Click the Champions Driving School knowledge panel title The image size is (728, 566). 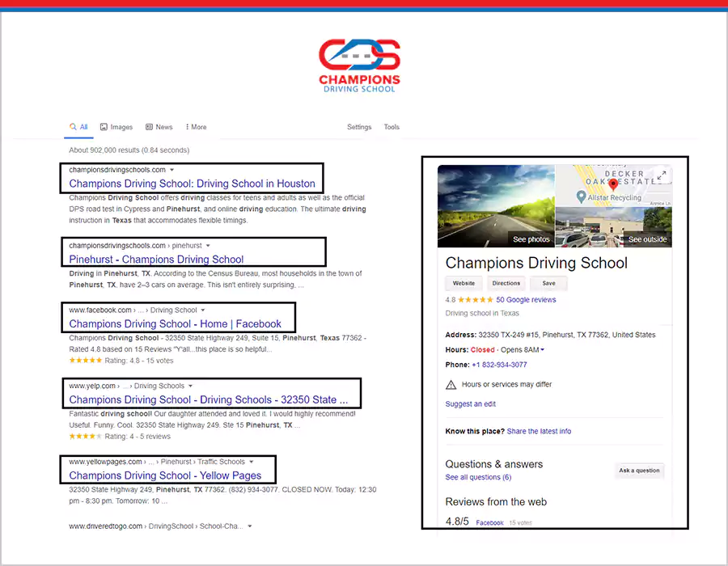[536, 263]
